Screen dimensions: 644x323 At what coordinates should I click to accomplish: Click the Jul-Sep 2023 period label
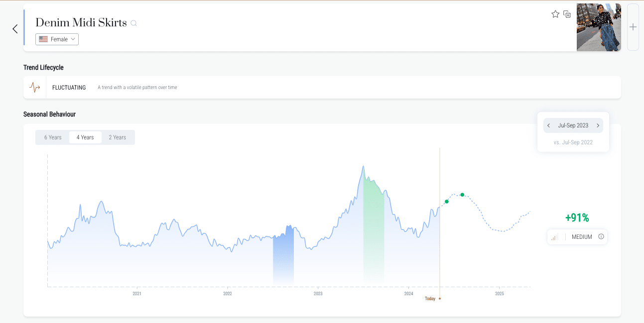(x=573, y=125)
